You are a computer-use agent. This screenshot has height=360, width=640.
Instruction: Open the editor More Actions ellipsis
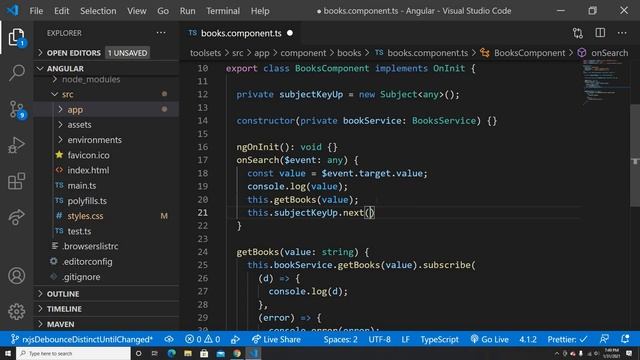622,33
